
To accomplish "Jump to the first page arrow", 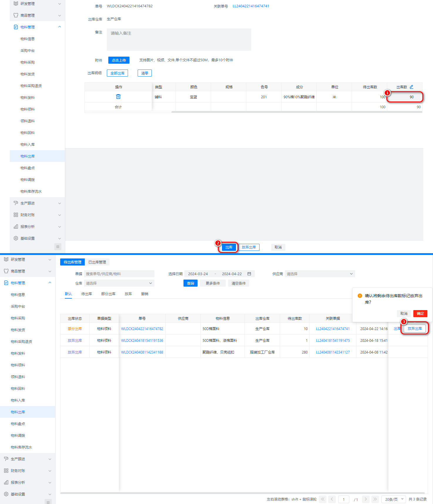I will (x=323, y=499).
